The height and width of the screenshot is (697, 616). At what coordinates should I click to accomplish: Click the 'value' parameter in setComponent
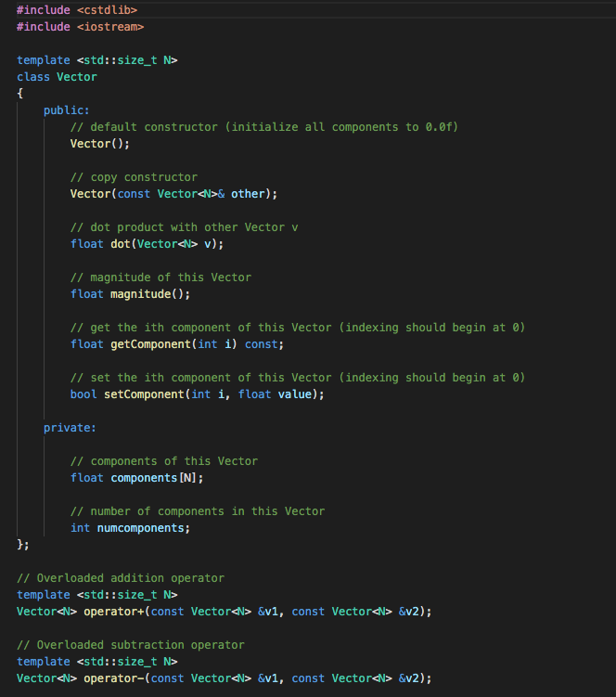click(295, 394)
